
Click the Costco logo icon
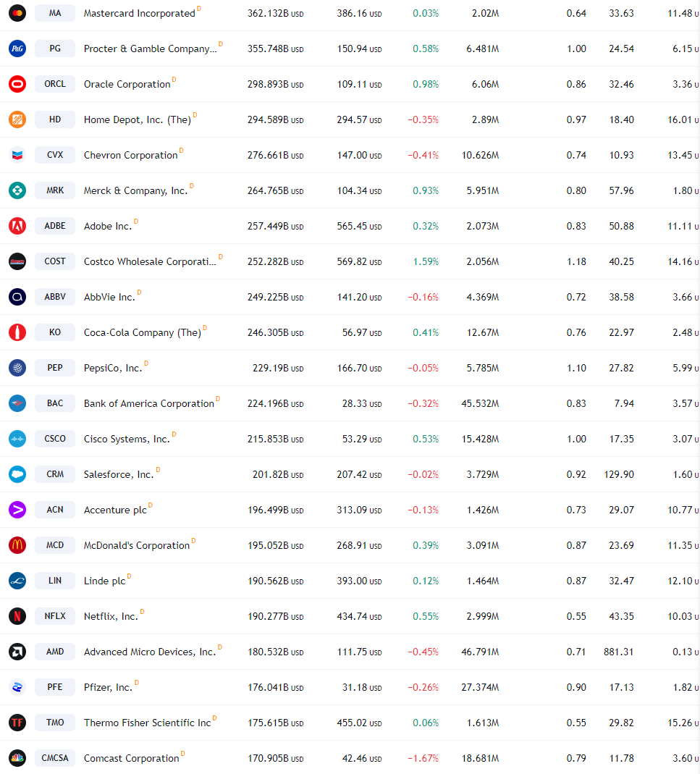coord(17,261)
